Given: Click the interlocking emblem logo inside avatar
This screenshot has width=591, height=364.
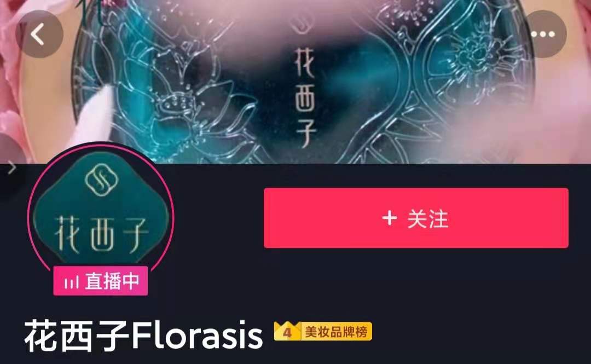Looking at the screenshot, I should click(101, 180).
